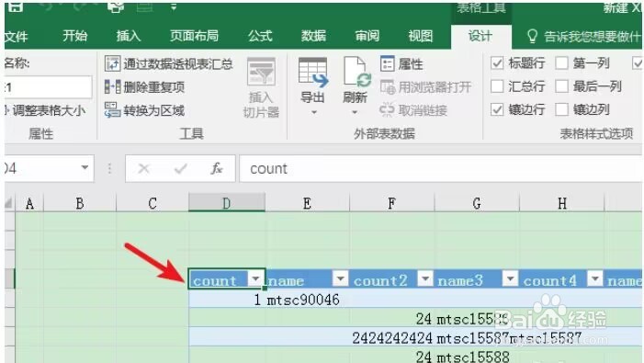644x363 pixels.
Task: Select column header D
Action: coord(227,203)
